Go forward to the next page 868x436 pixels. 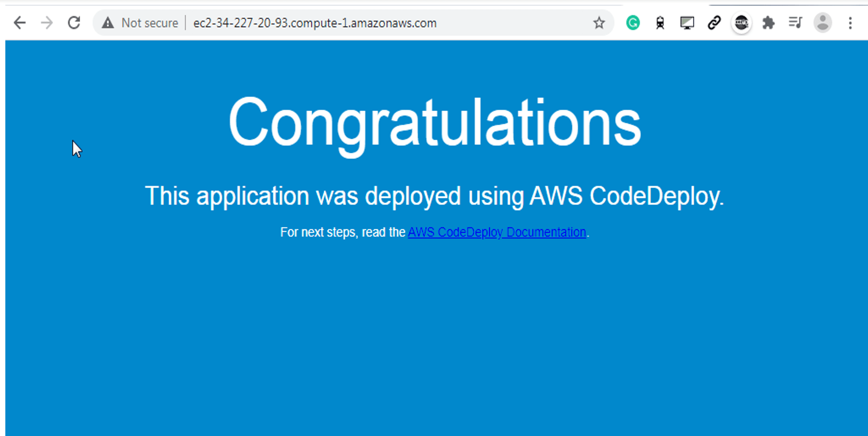(46, 23)
